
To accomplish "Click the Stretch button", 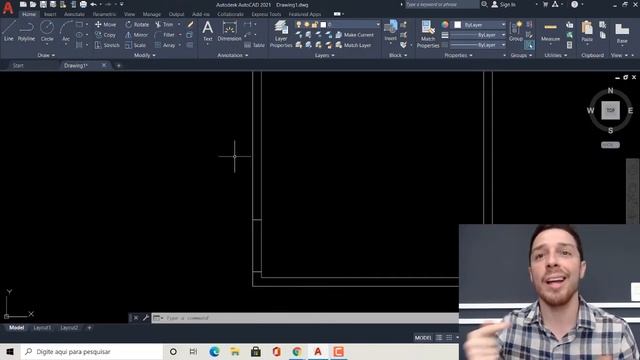I will pyautogui.click(x=107, y=45).
